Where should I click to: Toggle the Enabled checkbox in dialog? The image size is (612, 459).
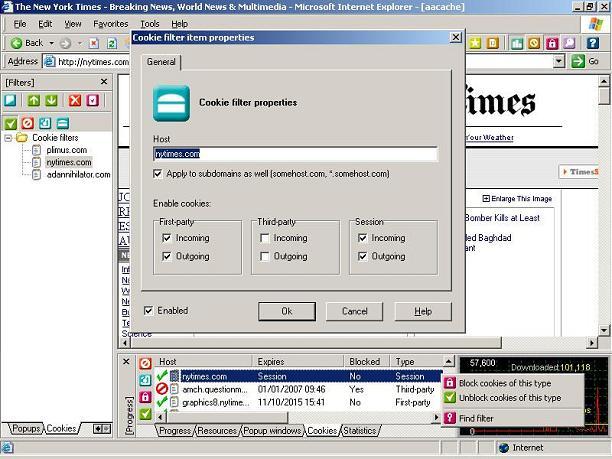[x=148, y=311]
